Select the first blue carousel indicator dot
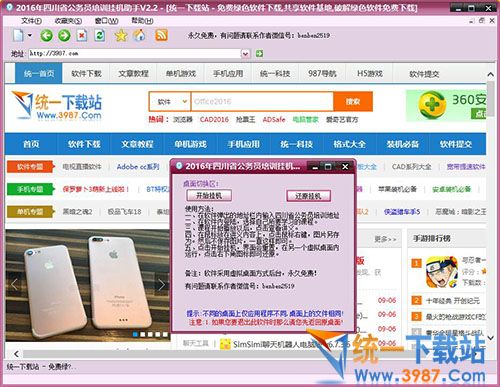The height and width of the screenshot is (387, 500). pos(135,334)
